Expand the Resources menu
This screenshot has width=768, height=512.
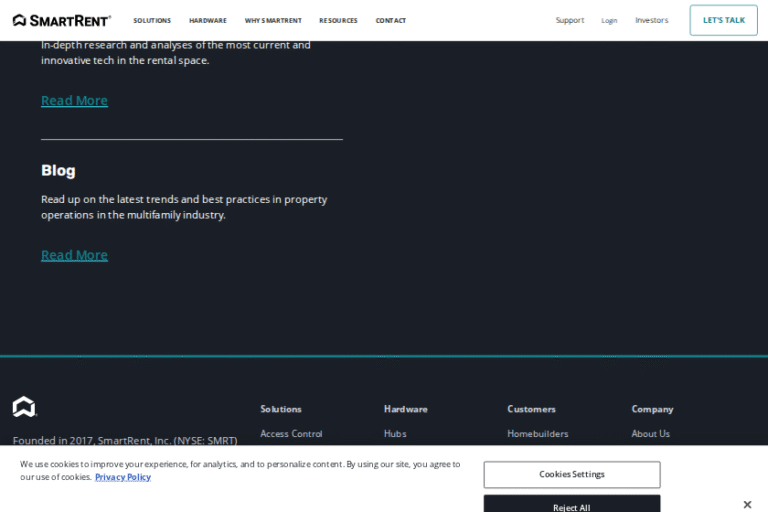338,20
